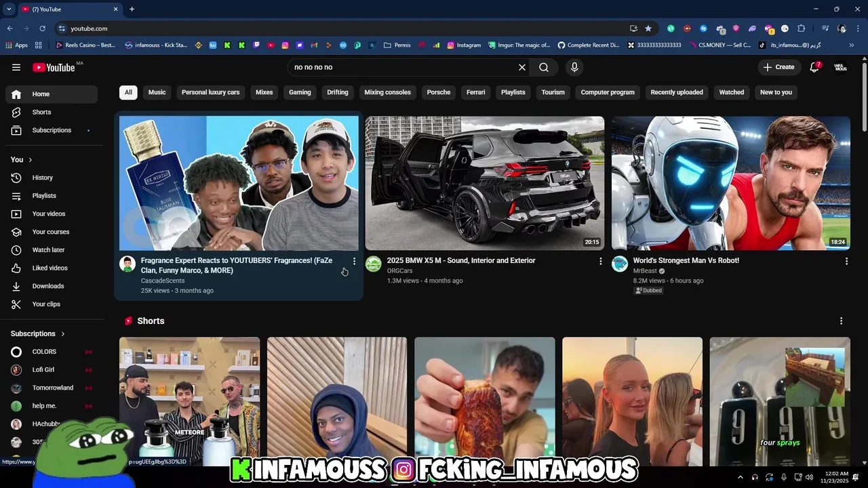This screenshot has height=488, width=868.
Task: Click the search magnifier button
Action: pyautogui.click(x=544, y=67)
